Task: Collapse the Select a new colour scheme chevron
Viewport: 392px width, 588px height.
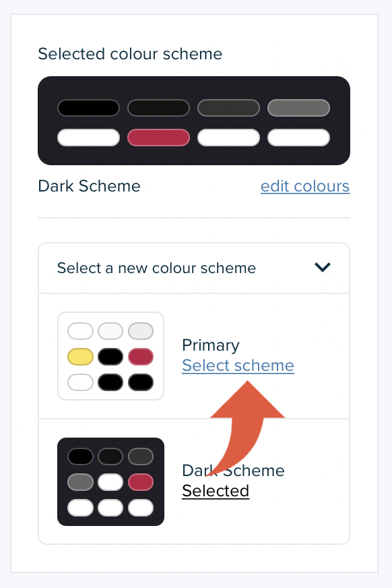Action: click(323, 268)
